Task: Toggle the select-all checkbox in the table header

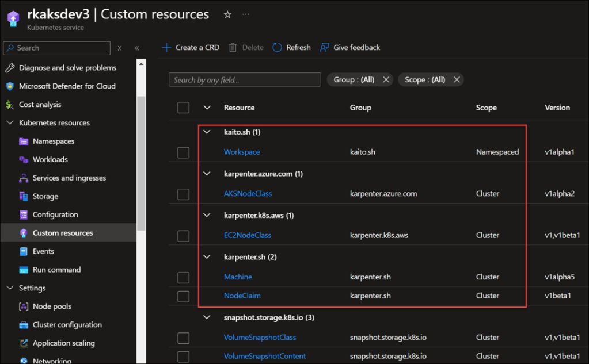Action: pos(183,108)
